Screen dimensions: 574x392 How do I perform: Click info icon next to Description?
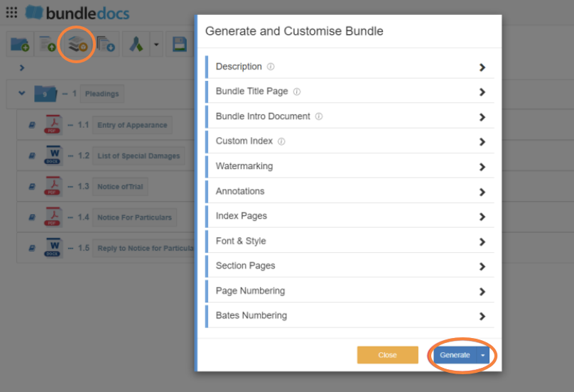(271, 67)
